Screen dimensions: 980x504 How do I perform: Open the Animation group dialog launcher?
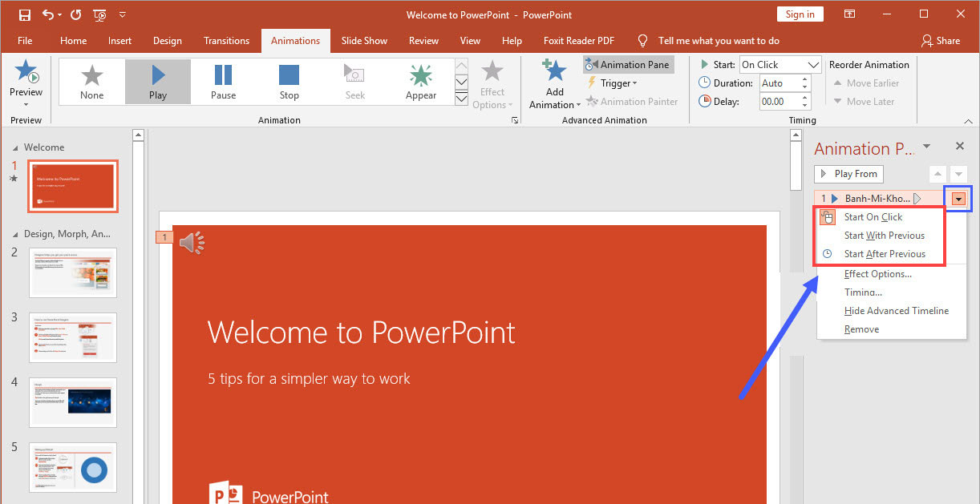pos(514,120)
